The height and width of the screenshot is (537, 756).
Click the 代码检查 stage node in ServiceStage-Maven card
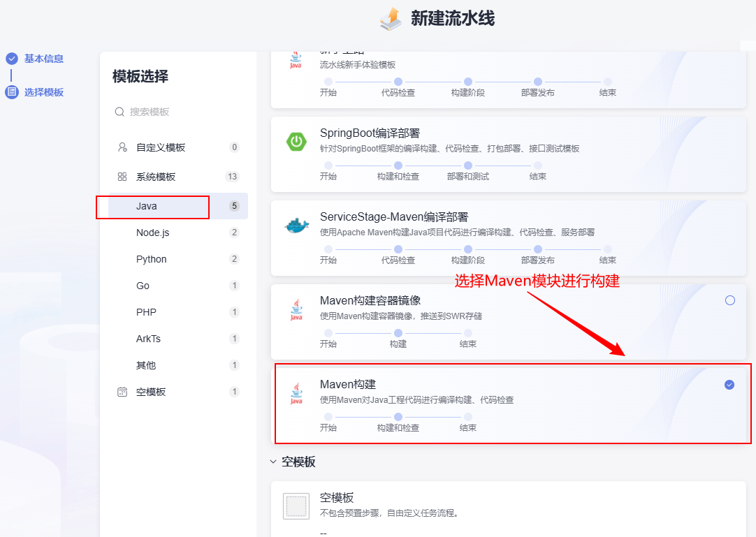pos(398,249)
